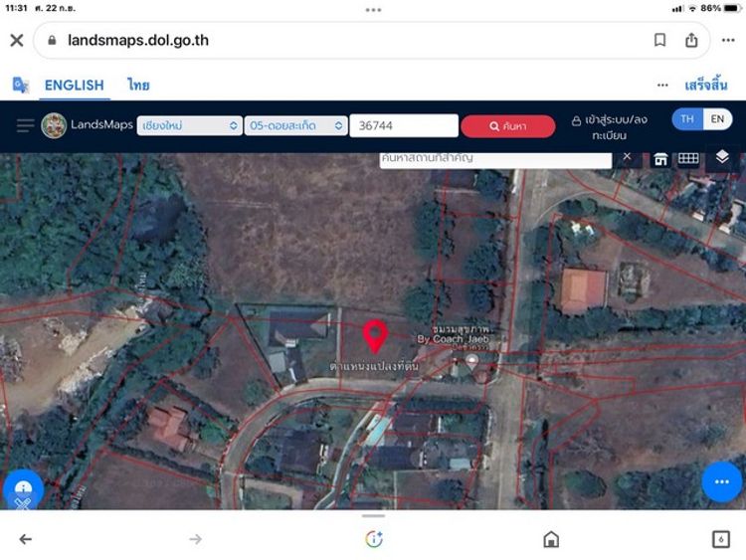Click the map layers stack icon
The image size is (746, 560).
pos(722,157)
